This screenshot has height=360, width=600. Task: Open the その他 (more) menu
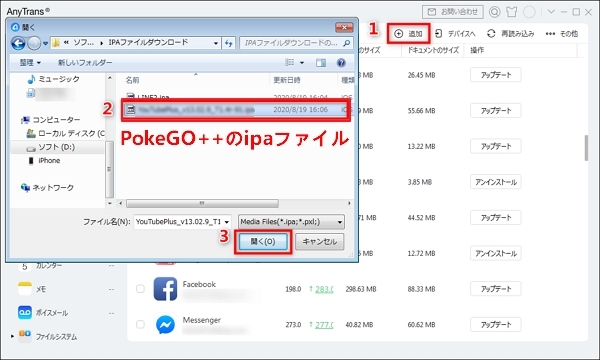click(x=562, y=34)
